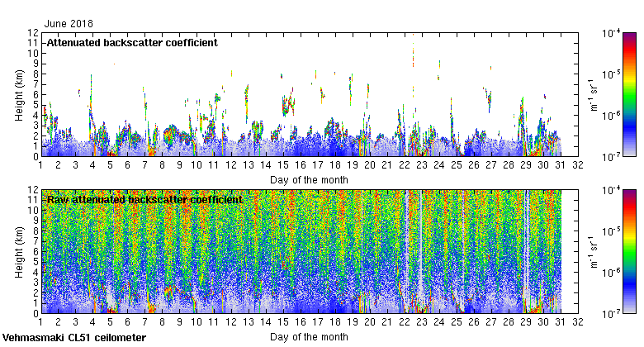The width and height of the screenshot is (644, 347).
Task: Click the top colorbar 'm-1 sr-1' unit label
Action: point(593,94)
